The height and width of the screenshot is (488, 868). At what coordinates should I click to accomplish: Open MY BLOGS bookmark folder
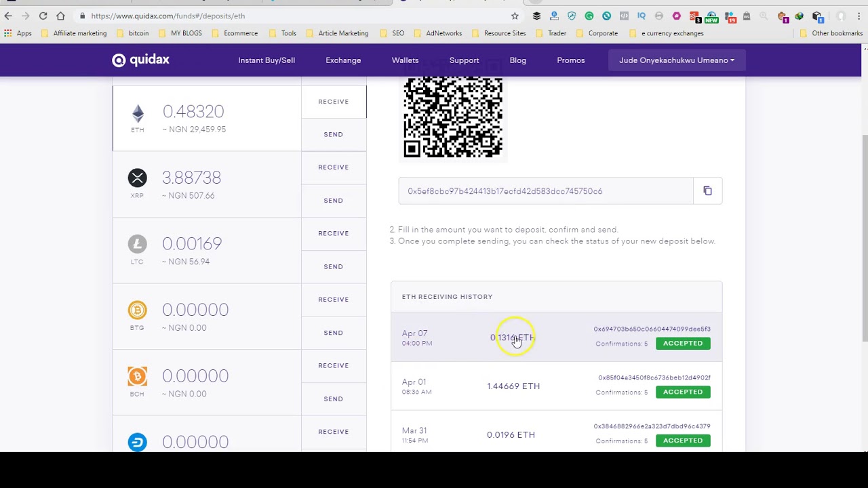click(x=180, y=33)
